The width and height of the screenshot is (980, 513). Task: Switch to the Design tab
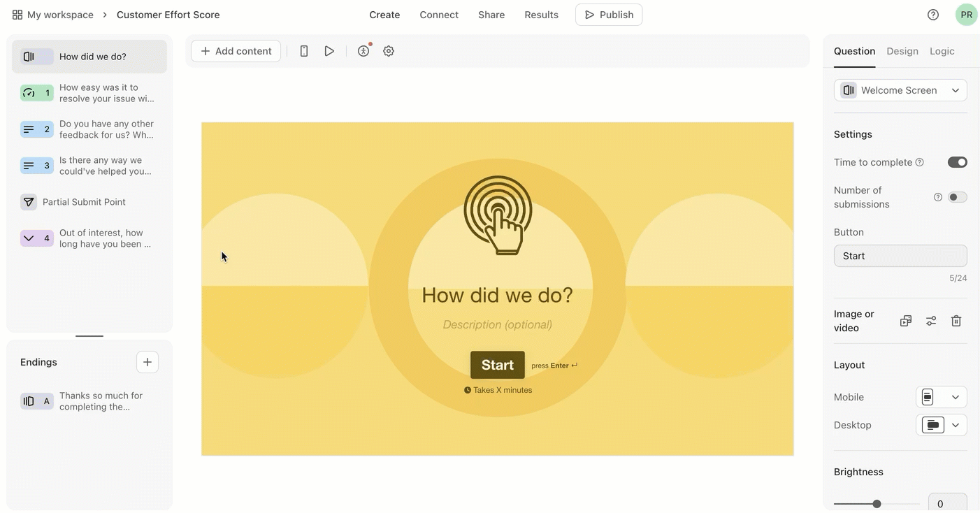coord(902,51)
